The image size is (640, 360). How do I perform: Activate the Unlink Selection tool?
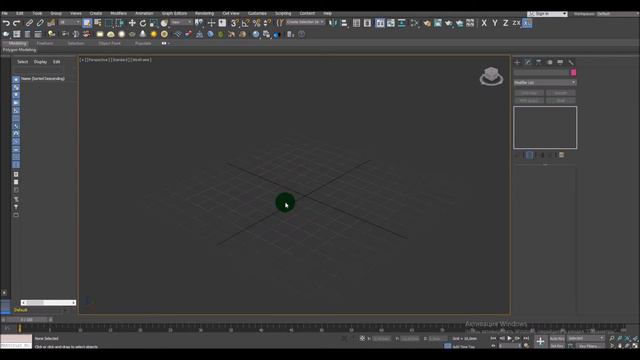[x=40, y=23]
